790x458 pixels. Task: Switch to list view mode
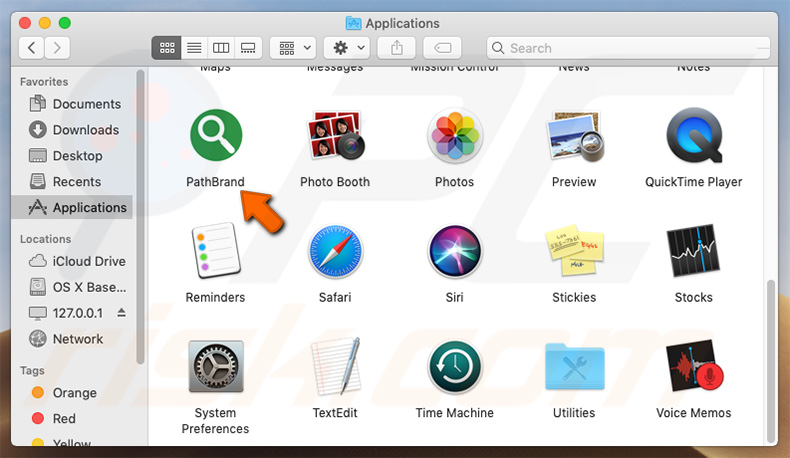point(194,48)
